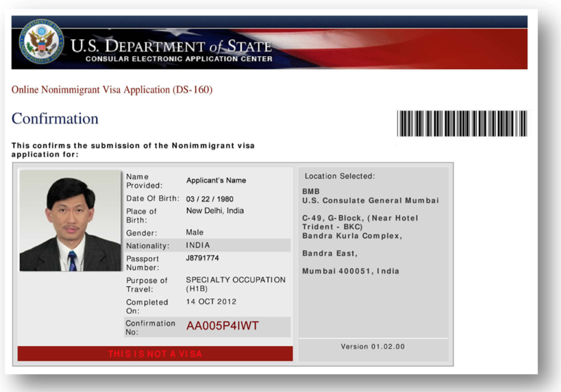Viewport: 561px width, 392px height.
Task: Select the 'Online Nonimmigrant Visa Application (DS-160)' title
Action: click(112, 90)
